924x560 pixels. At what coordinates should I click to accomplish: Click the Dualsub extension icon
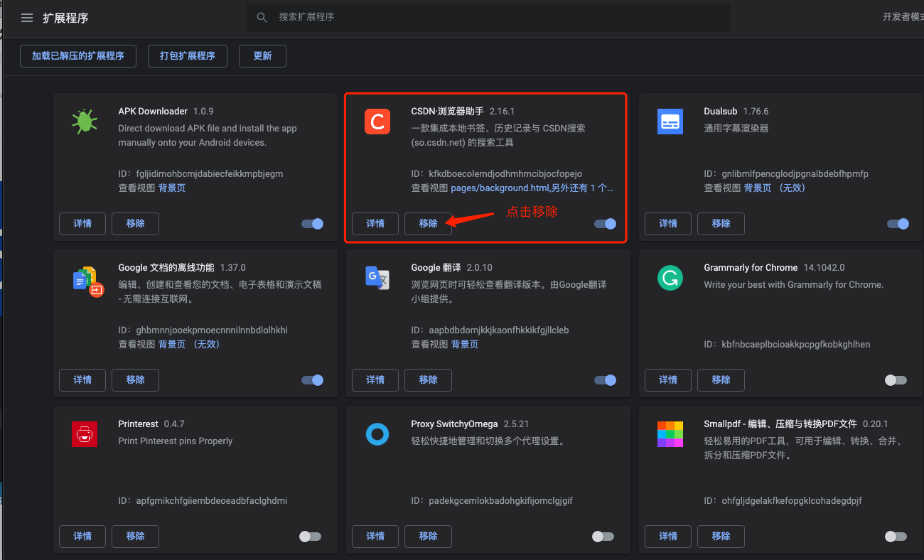(670, 122)
